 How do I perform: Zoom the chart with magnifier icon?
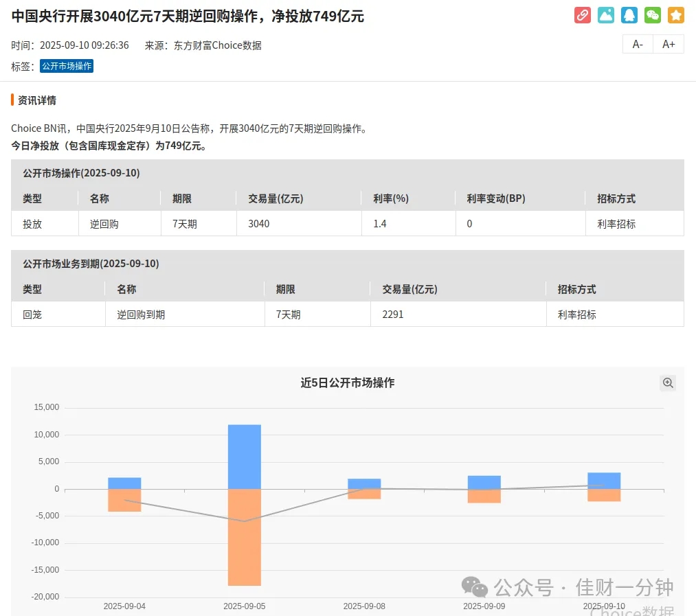point(668,383)
